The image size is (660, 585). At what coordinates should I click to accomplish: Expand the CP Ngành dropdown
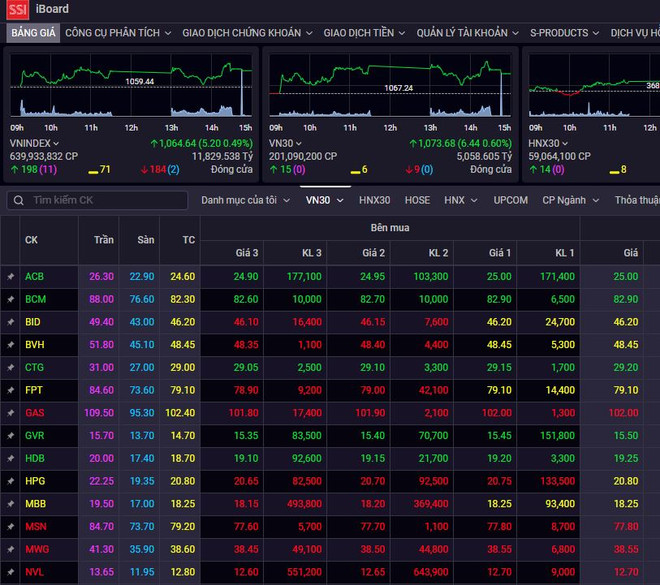[x=570, y=200]
